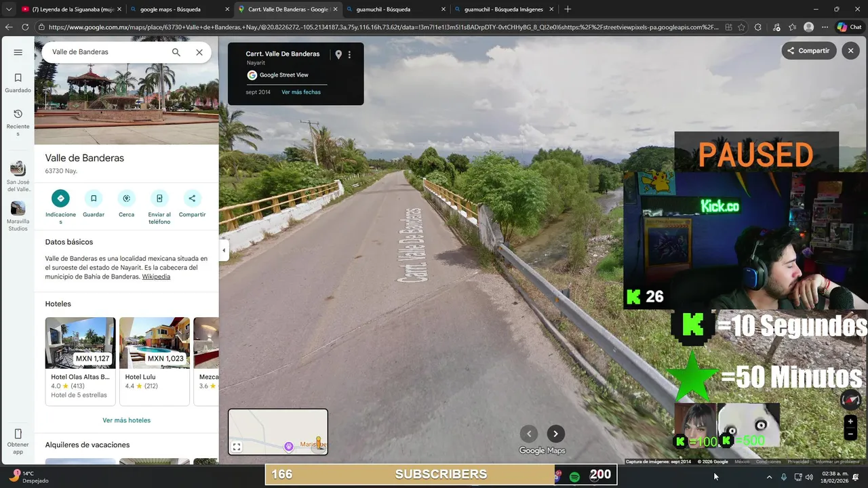Open the weather widget on taskbar
This screenshot has height=488, width=868.
tap(28, 476)
